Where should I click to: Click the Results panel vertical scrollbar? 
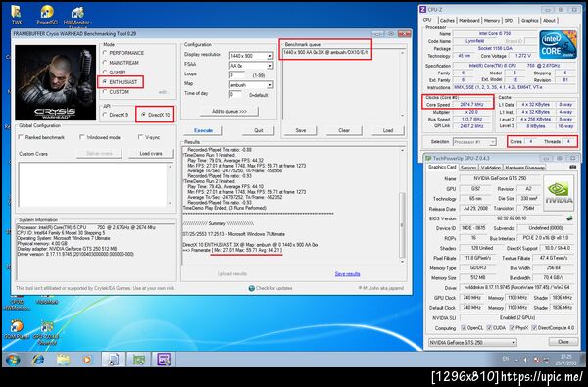pos(402,206)
